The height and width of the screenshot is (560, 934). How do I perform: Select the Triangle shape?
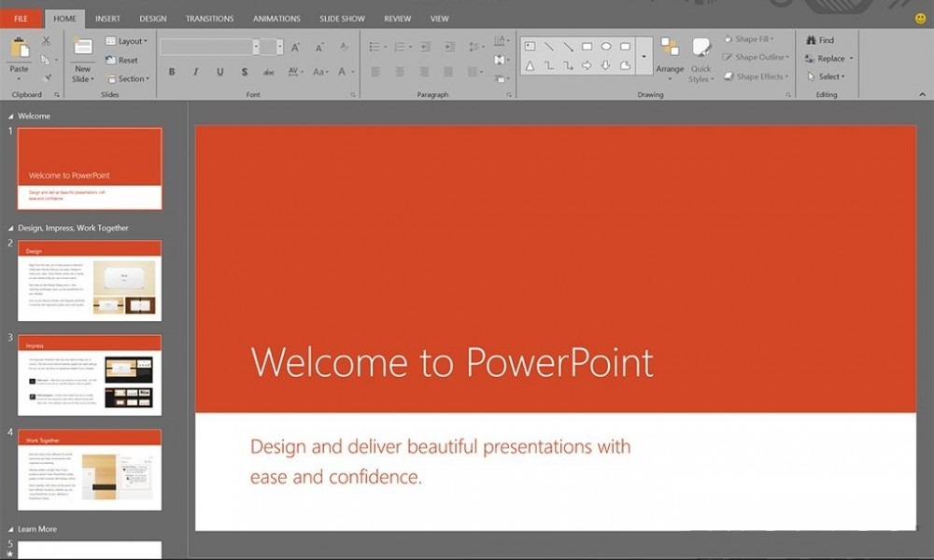pyautogui.click(x=530, y=65)
